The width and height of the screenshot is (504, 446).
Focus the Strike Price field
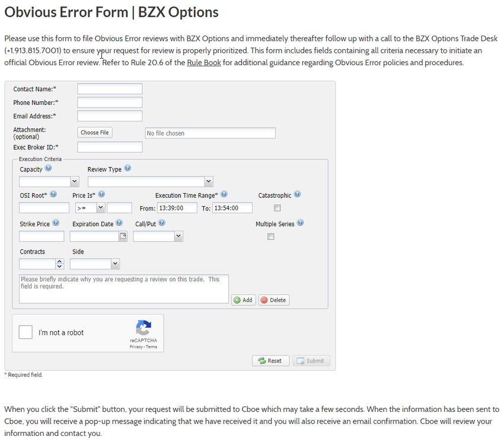pyautogui.click(x=42, y=236)
